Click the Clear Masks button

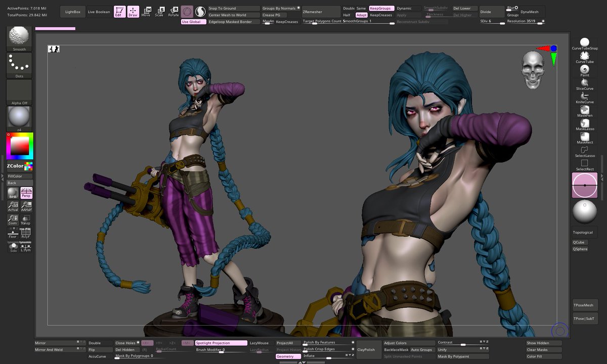click(544, 350)
